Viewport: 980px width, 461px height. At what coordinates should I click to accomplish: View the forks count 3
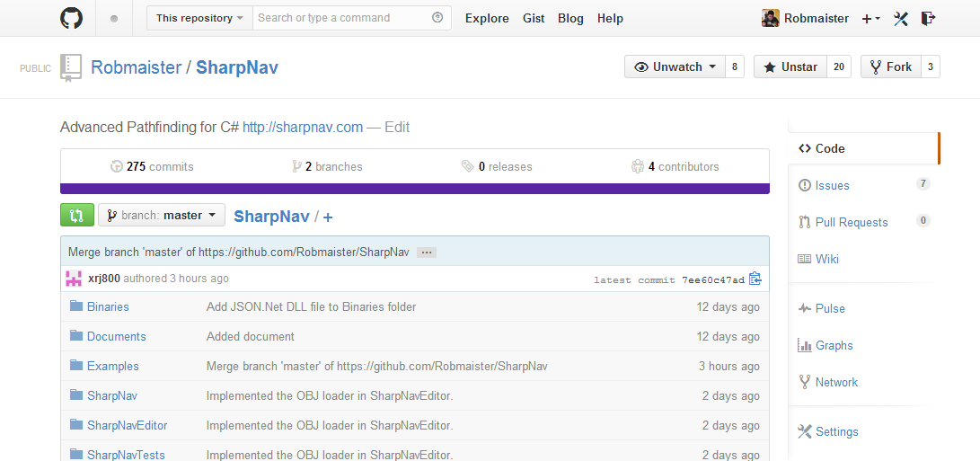pos(930,66)
